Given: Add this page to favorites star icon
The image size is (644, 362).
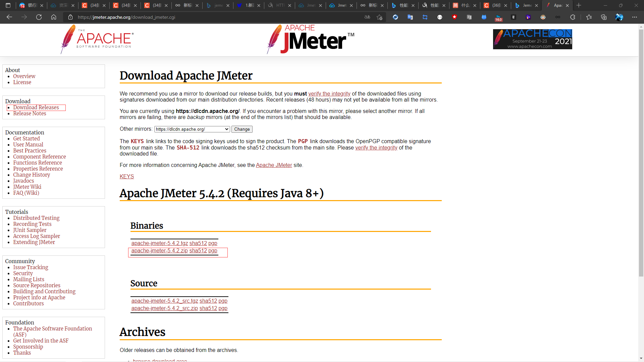Looking at the screenshot, I should tap(379, 17).
